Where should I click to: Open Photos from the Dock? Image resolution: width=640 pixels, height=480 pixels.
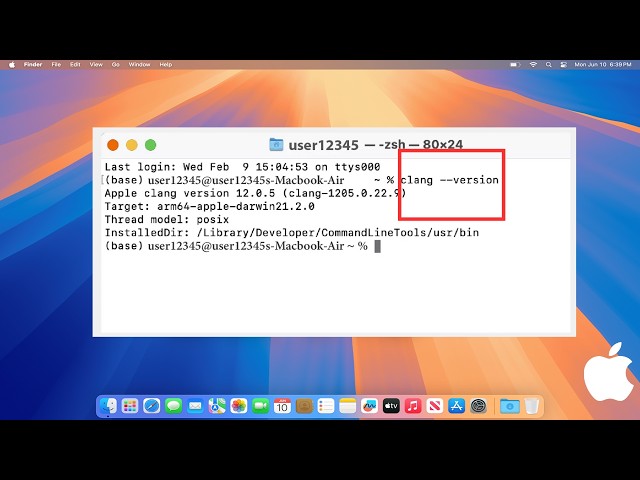[x=239, y=406]
